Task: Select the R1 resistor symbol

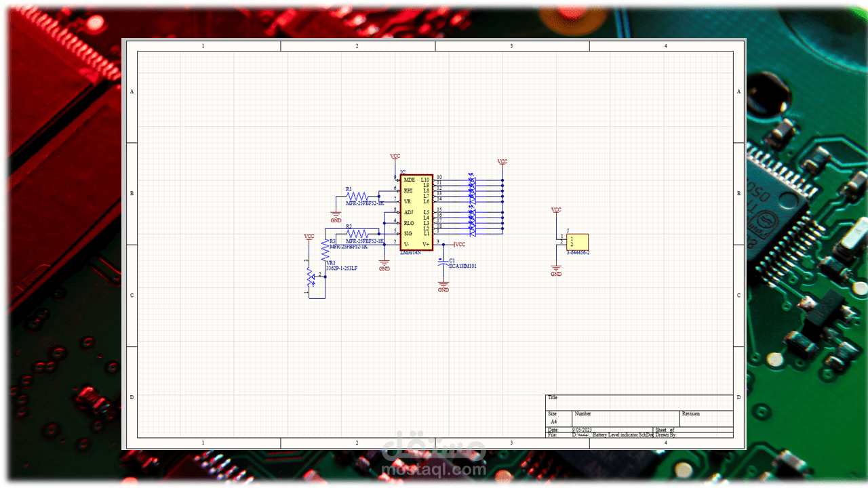Action: 357,196
